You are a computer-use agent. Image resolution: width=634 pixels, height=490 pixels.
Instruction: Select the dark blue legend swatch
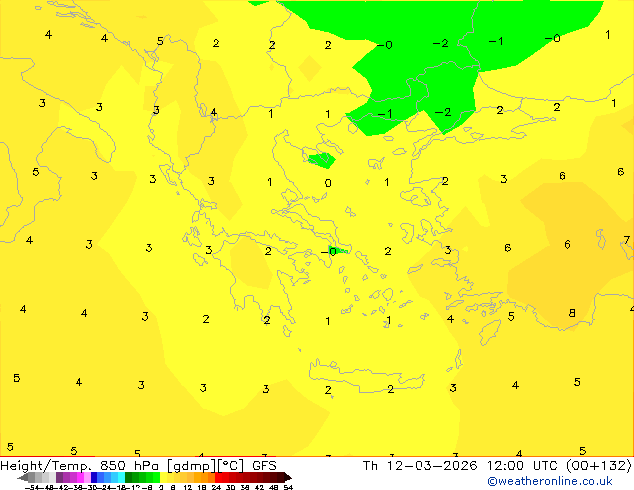pos(94,478)
